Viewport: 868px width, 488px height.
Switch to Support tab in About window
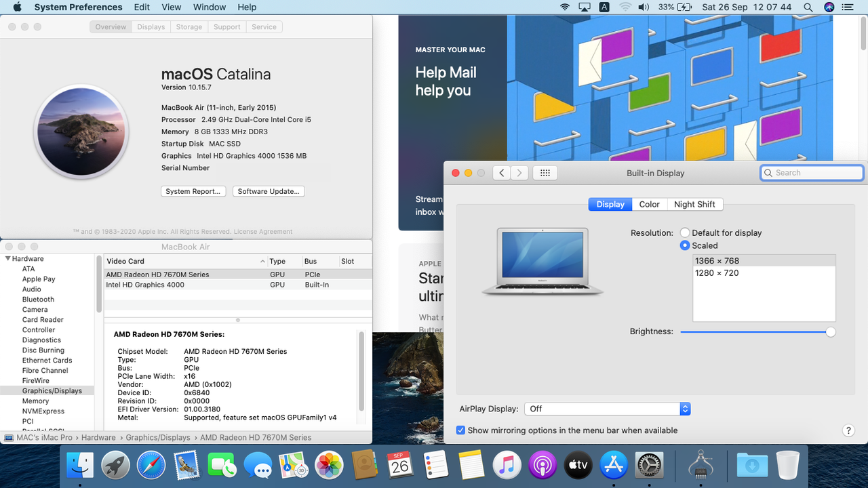(227, 27)
